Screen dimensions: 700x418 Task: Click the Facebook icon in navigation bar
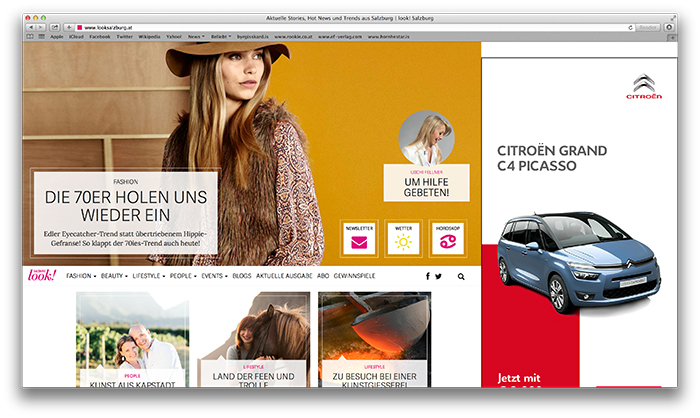point(428,276)
